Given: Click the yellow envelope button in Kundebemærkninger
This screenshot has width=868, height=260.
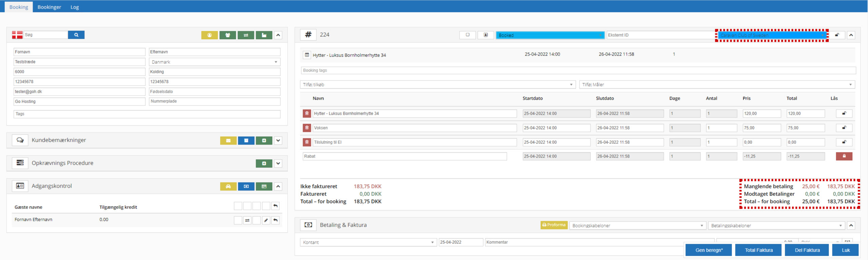Looking at the screenshot, I should coord(228,141).
